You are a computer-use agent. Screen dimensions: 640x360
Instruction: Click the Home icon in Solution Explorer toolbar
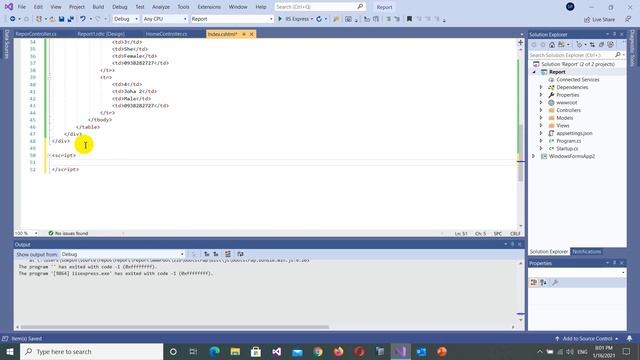tap(552, 44)
